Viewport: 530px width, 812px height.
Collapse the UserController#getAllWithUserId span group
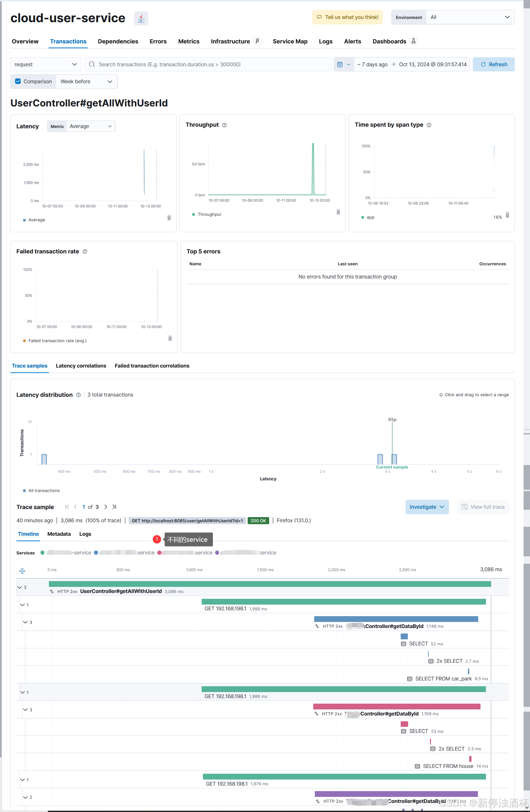(20, 587)
